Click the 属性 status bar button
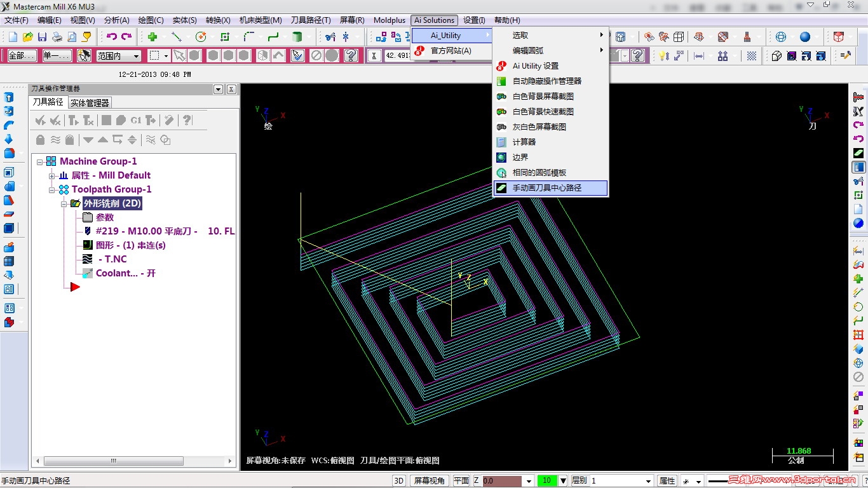 tap(667, 481)
